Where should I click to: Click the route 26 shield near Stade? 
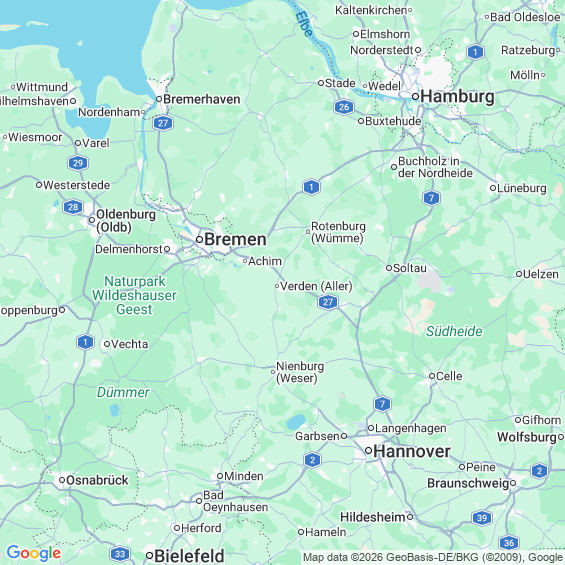point(344,107)
